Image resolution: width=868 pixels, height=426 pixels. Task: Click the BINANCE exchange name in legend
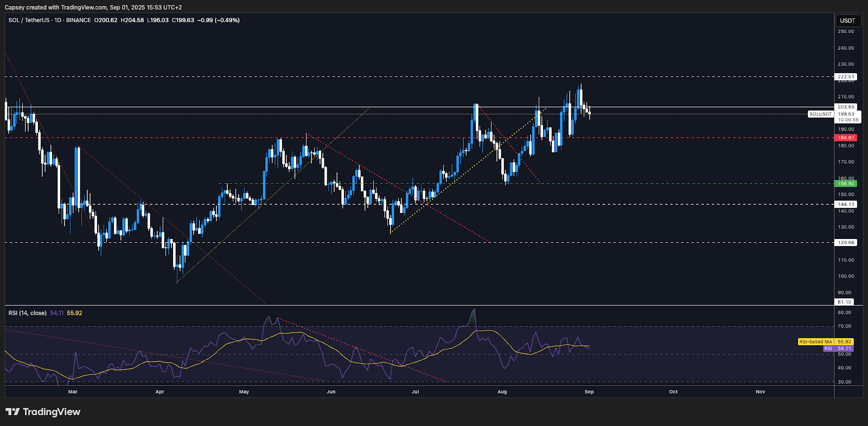pos(79,20)
